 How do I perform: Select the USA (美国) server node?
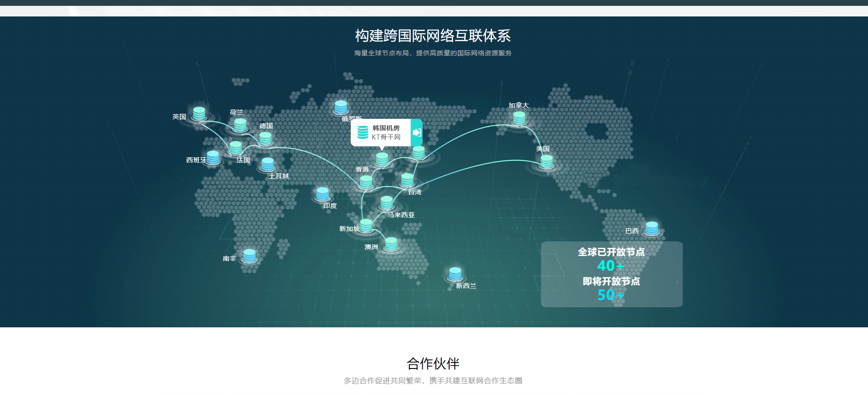click(x=547, y=161)
